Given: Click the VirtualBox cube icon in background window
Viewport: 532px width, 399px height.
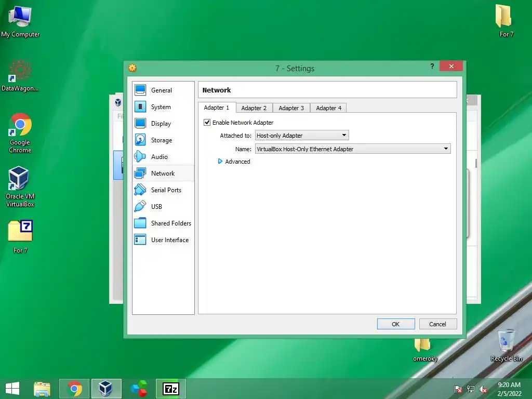Looking at the screenshot, I should click(118, 102).
